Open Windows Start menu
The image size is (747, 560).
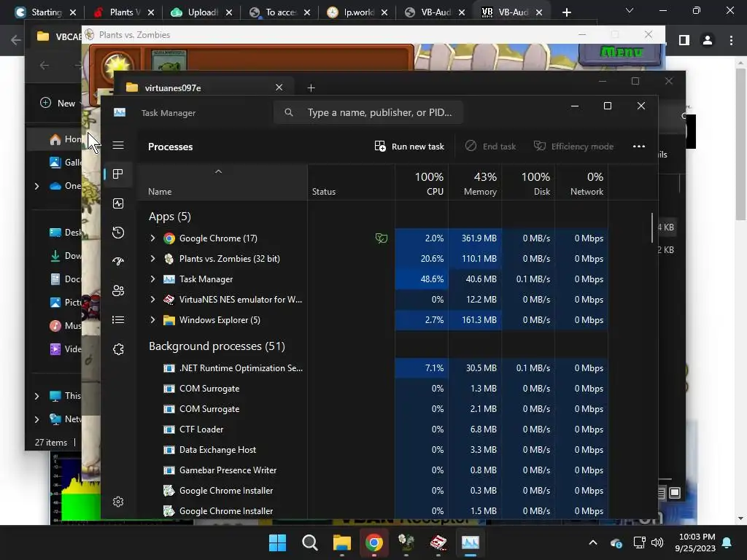pyautogui.click(x=277, y=542)
